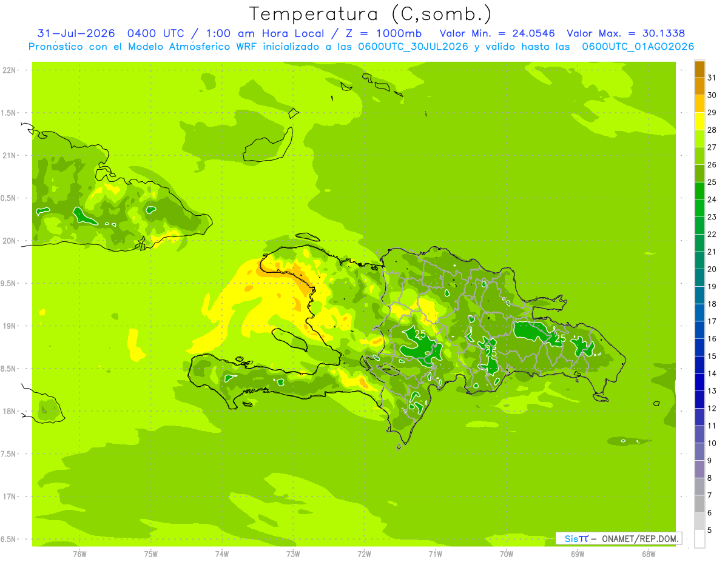Pick the green swatch between 24 and 25

(x=699, y=191)
